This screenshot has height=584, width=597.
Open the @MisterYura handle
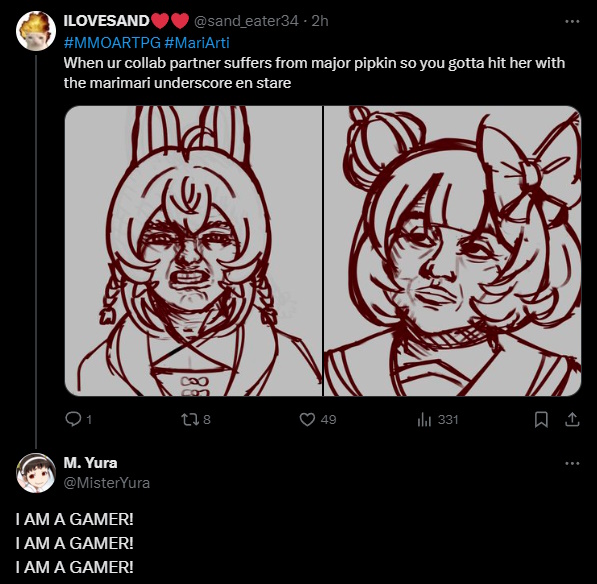[107, 483]
